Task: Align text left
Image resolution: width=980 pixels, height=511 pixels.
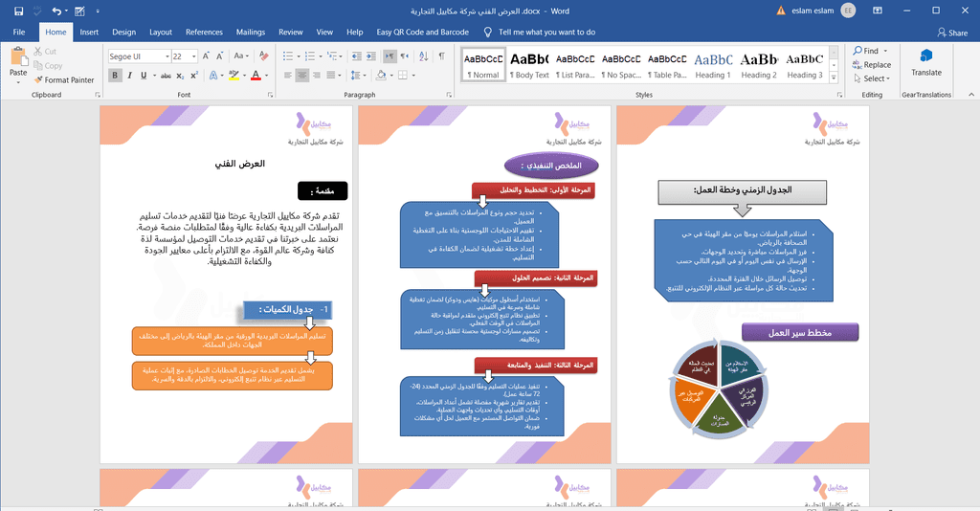Action: [x=287, y=76]
